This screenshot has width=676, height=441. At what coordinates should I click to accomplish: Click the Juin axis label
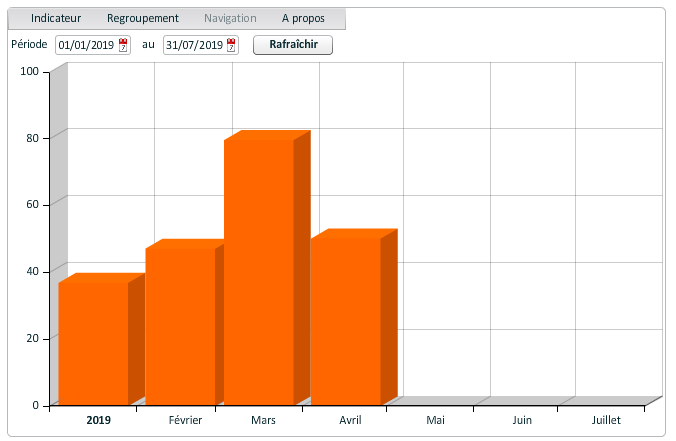[x=522, y=420]
